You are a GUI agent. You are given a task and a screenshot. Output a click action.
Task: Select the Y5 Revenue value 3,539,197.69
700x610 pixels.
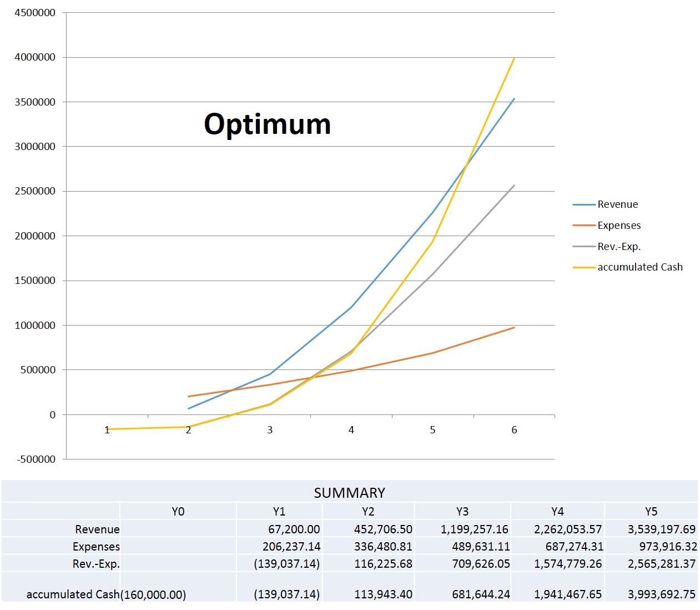point(662,529)
